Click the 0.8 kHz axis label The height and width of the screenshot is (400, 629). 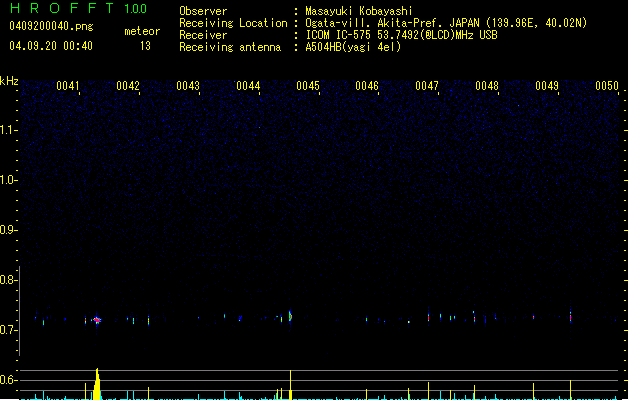8,280
